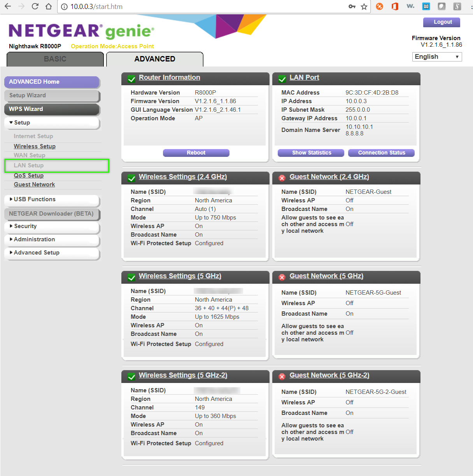
Task: Collapse the Setup section in the sidebar
Action: coord(52,122)
